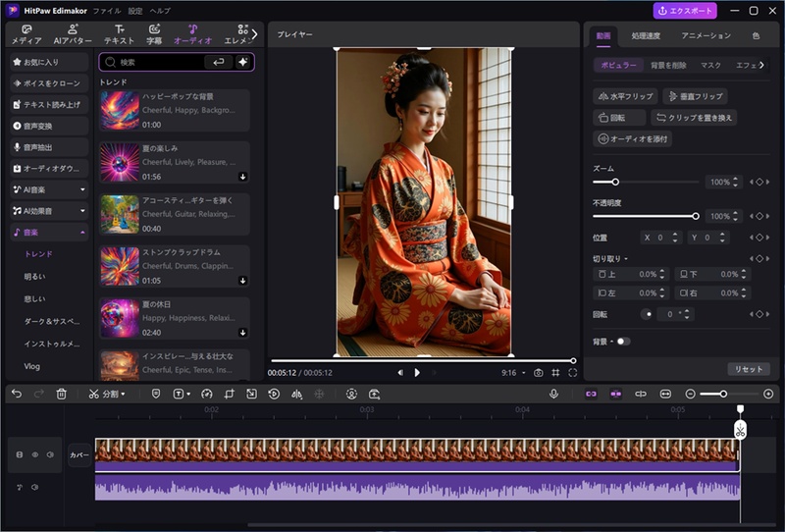Click the speed gauge icon
The height and width of the screenshot is (532, 785).
point(207,395)
